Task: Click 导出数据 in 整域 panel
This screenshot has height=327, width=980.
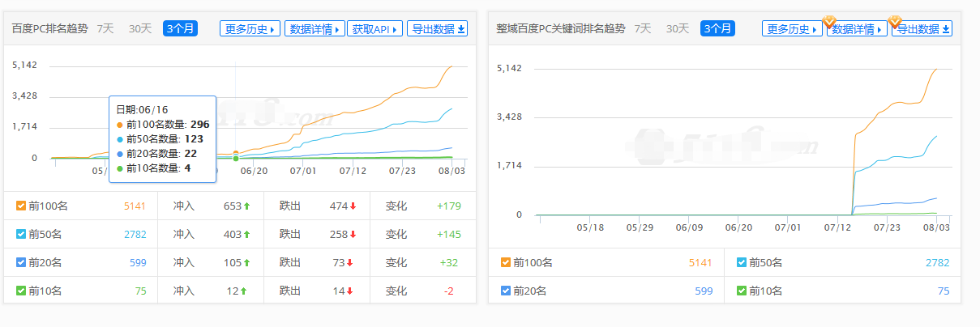Action: 922,28
